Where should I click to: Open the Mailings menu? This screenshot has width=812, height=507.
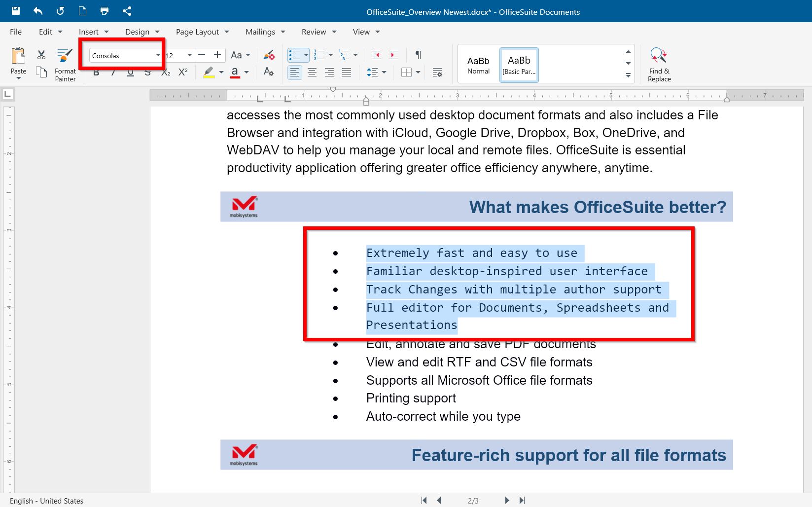[265, 32]
